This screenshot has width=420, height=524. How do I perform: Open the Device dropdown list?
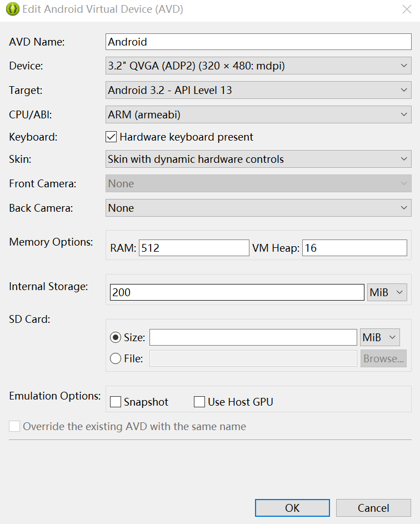point(258,66)
